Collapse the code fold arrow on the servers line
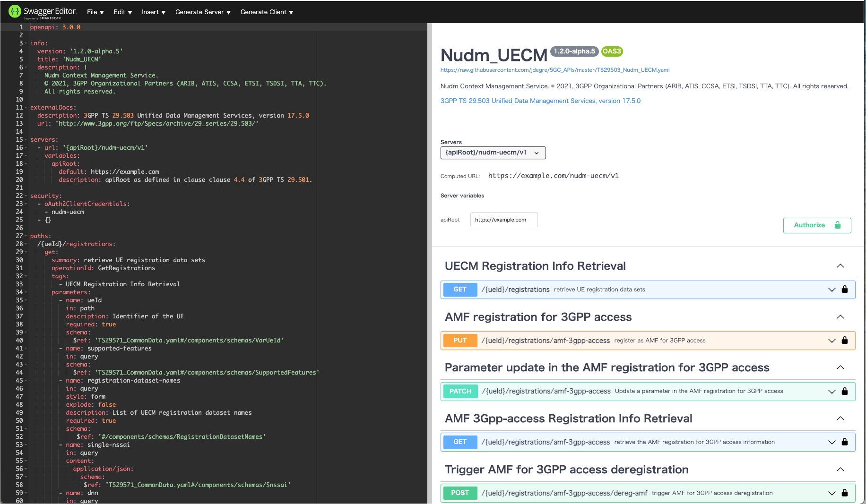Viewport: 866px width, 504px height. pos(26,139)
